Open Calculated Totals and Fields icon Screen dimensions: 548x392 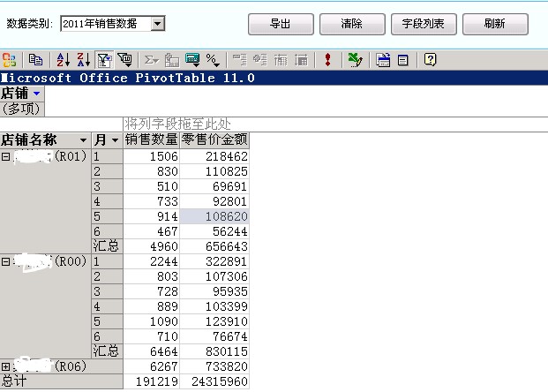coord(192,60)
